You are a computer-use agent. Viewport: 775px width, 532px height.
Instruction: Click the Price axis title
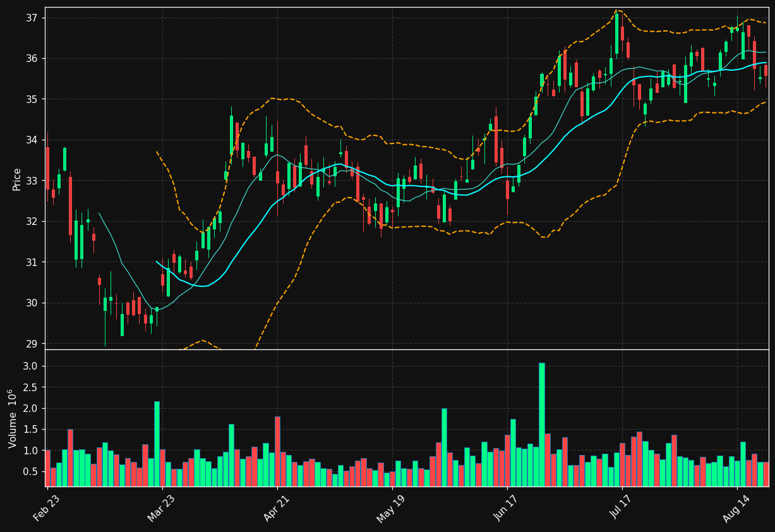click(17, 179)
